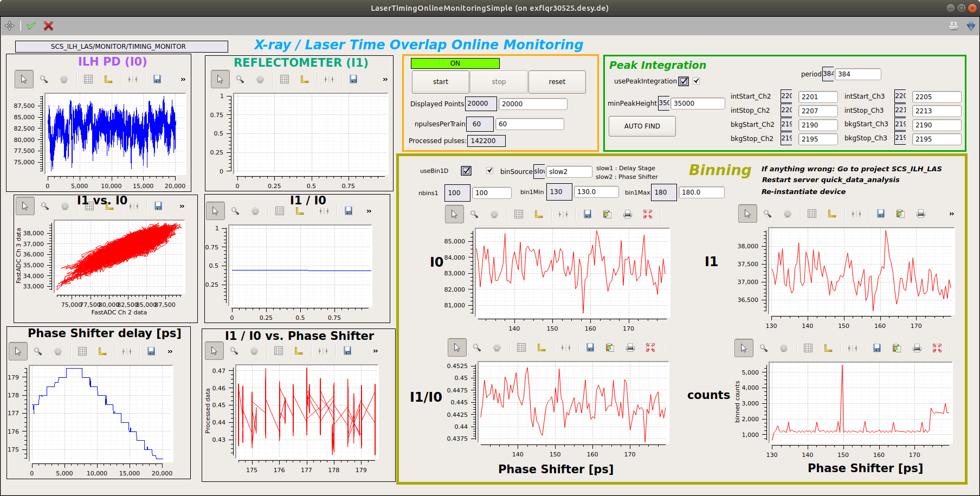The height and width of the screenshot is (496, 980).
Task: Click range sliders icon in I1 / I0 vs. Phase Shifter toolbar
Action: (323, 351)
